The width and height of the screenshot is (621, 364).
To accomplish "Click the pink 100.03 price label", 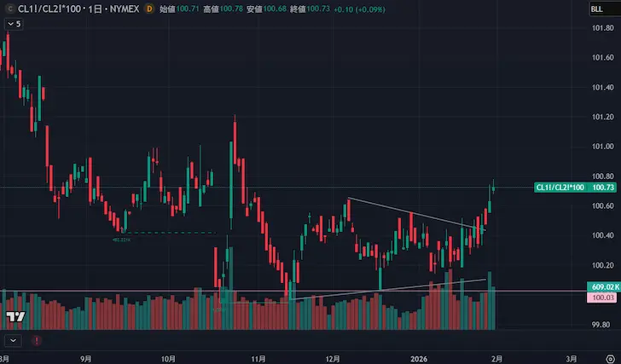I will [x=599, y=298].
